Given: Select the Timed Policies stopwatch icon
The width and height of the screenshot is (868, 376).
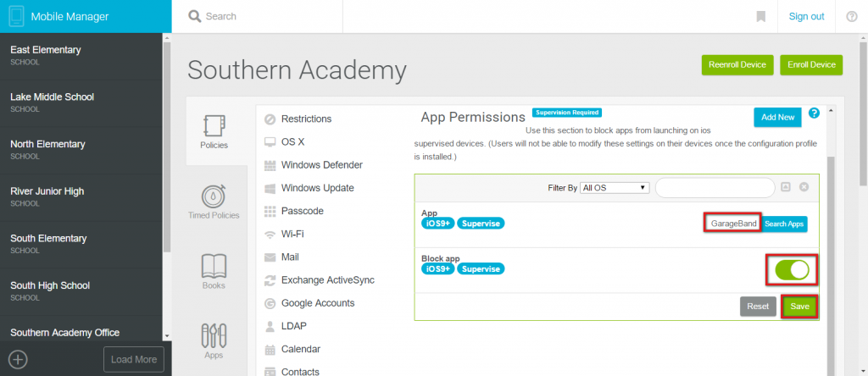Looking at the screenshot, I should coord(214,196).
